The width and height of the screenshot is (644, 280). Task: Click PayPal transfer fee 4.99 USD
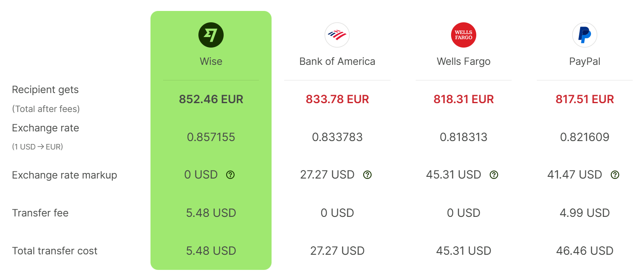pos(585,213)
